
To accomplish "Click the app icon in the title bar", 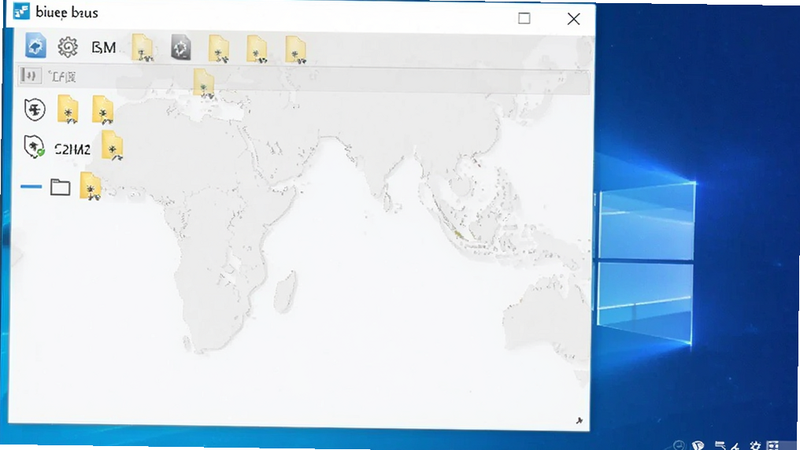I will [21, 11].
